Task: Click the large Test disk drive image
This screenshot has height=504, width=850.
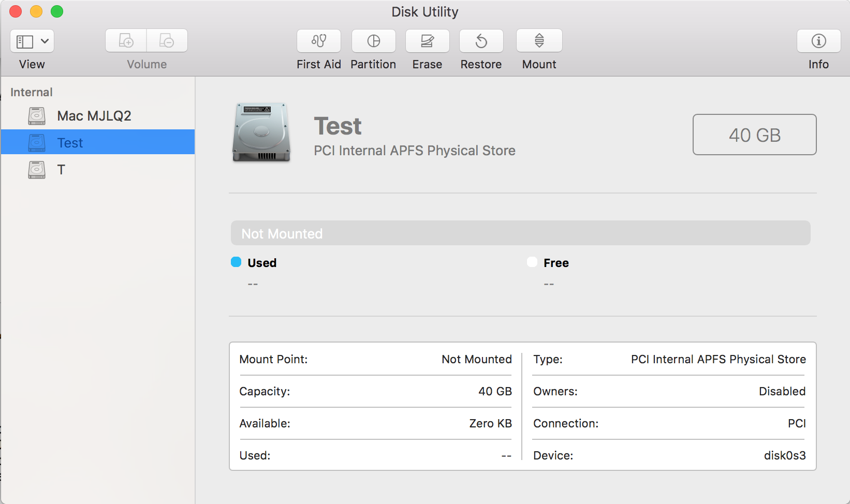Action: (x=261, y=132)
